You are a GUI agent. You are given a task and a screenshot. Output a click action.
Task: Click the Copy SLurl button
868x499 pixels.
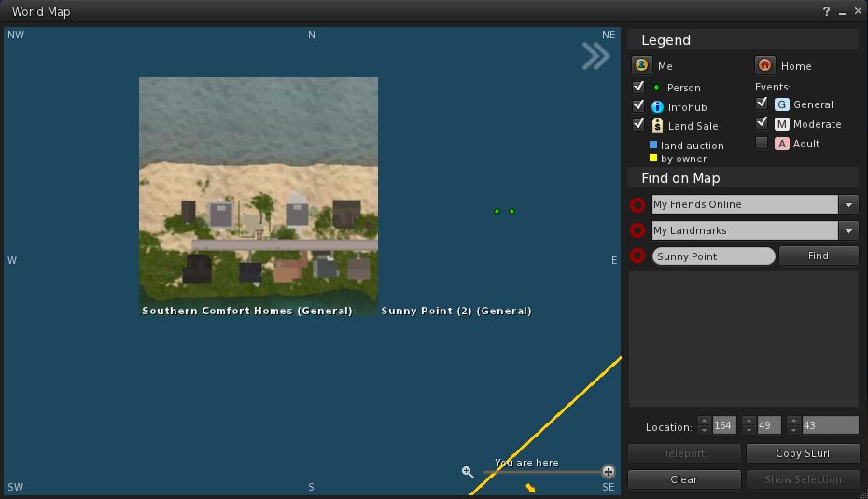point(803,453)
